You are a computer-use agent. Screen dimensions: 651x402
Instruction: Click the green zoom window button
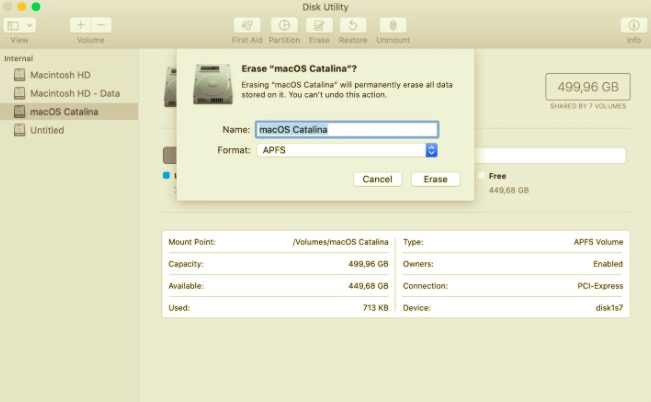[x=36, y=7]
